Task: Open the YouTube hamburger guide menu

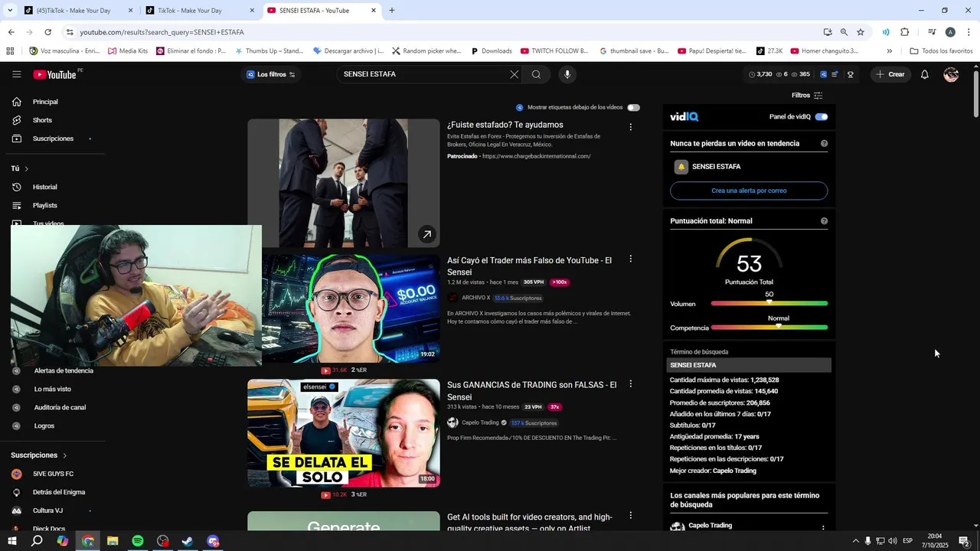Action: point(17,74)
